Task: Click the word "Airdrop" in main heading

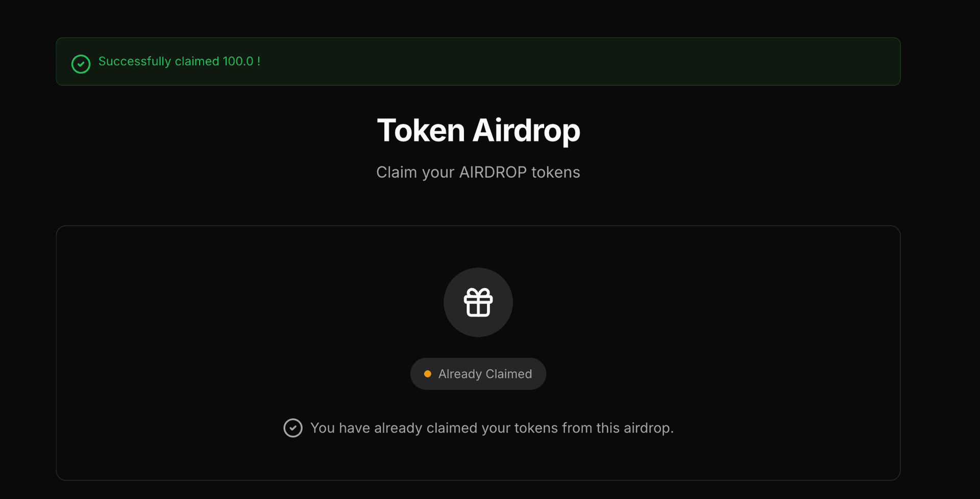Action: point(526,130)
